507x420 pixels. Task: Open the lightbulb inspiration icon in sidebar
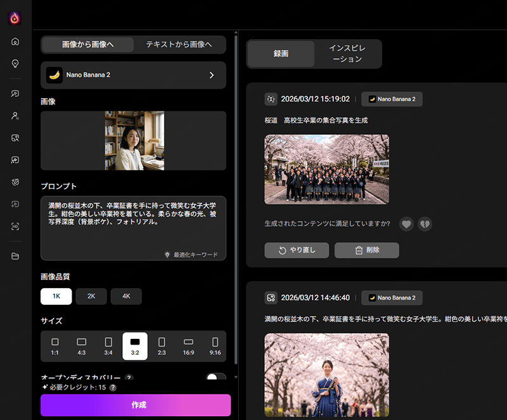[15, 63]
